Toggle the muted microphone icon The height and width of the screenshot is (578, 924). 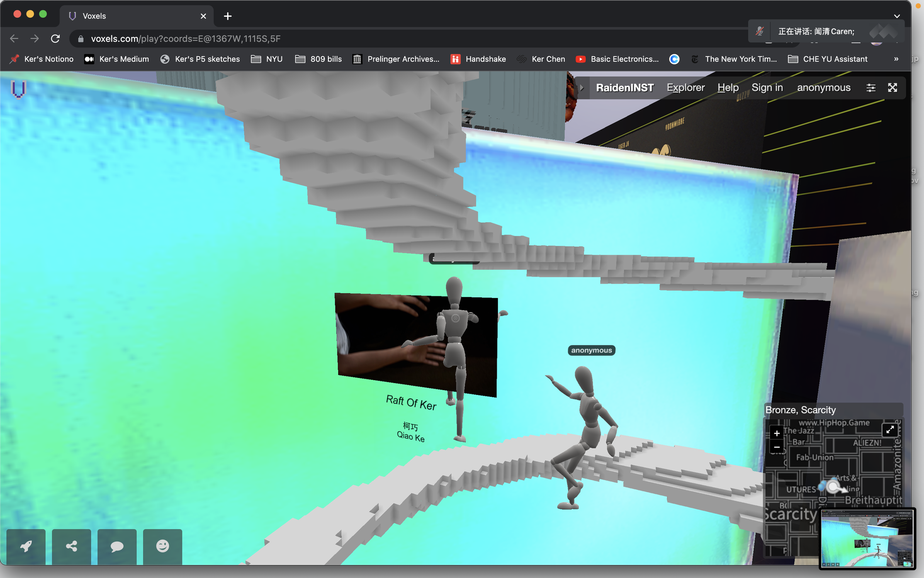tap(760, 31)
